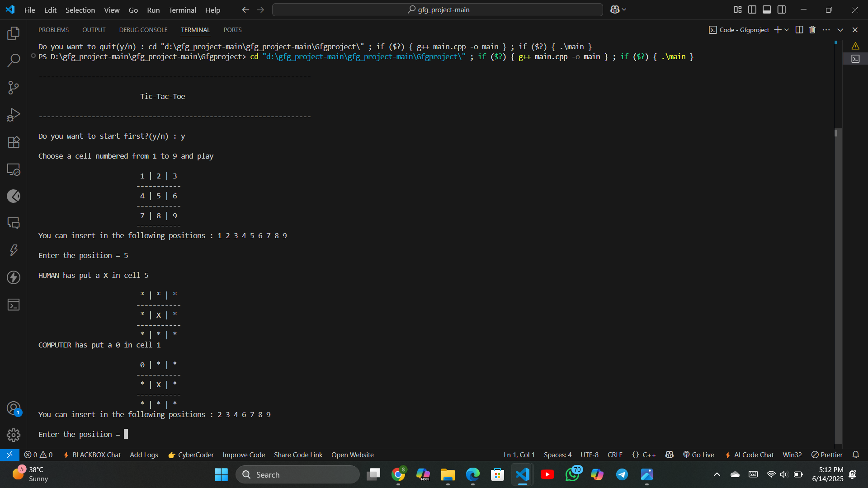Open WhatsApp from taskbar

572,474
